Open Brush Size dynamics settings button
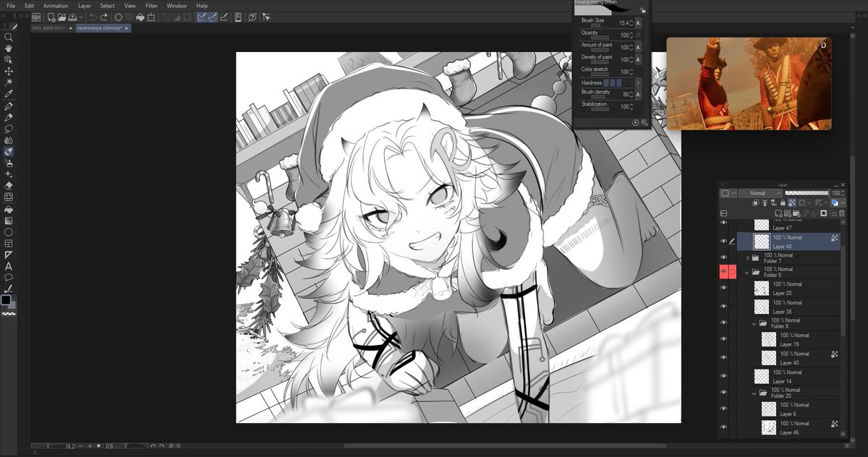Screen dimensions: 868x457 (638, 22)
